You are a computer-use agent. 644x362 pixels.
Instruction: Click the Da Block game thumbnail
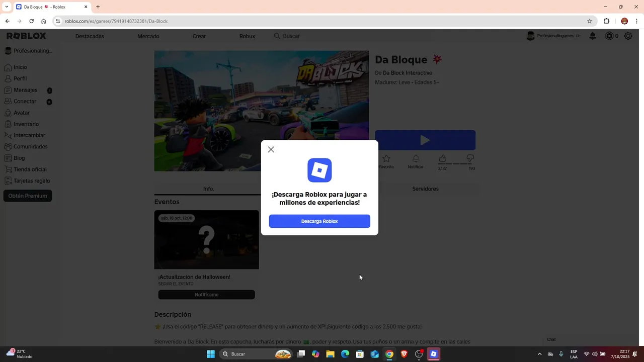262,111
